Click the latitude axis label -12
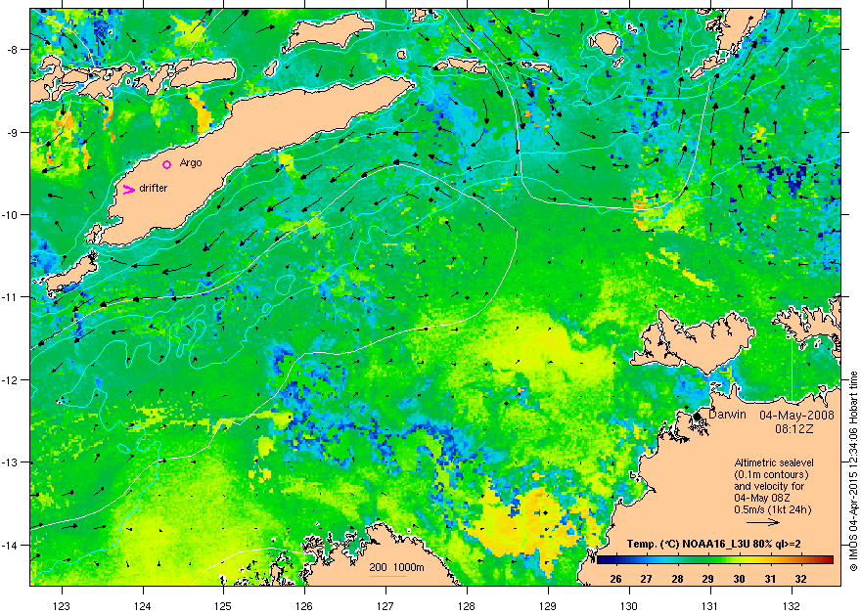861x616 pixels. (x=11, y=379)
